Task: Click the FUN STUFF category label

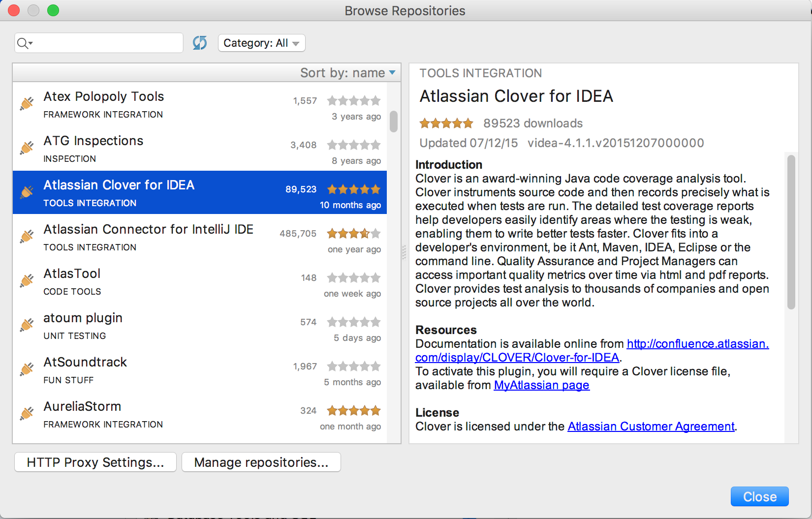Action: (x=68, y=380)
